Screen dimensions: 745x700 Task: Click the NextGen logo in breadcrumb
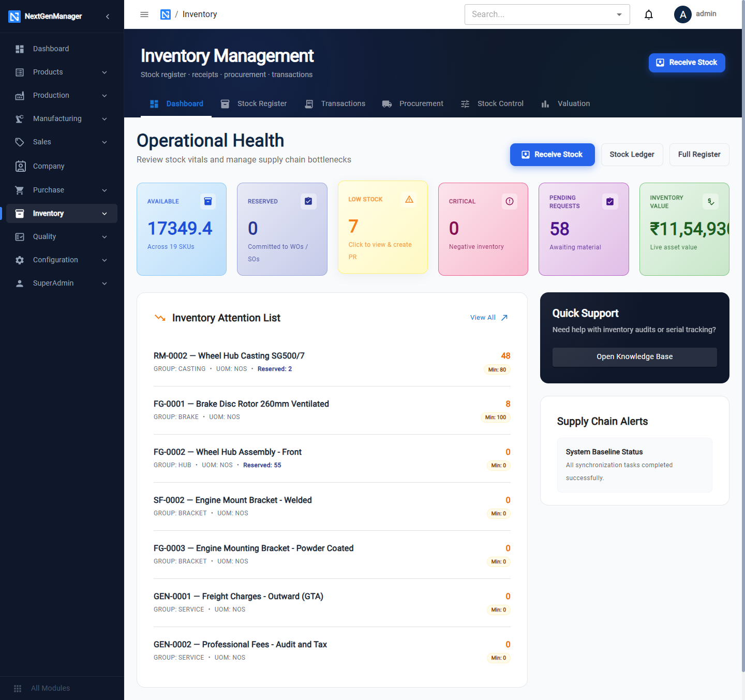tap(166, 14)
